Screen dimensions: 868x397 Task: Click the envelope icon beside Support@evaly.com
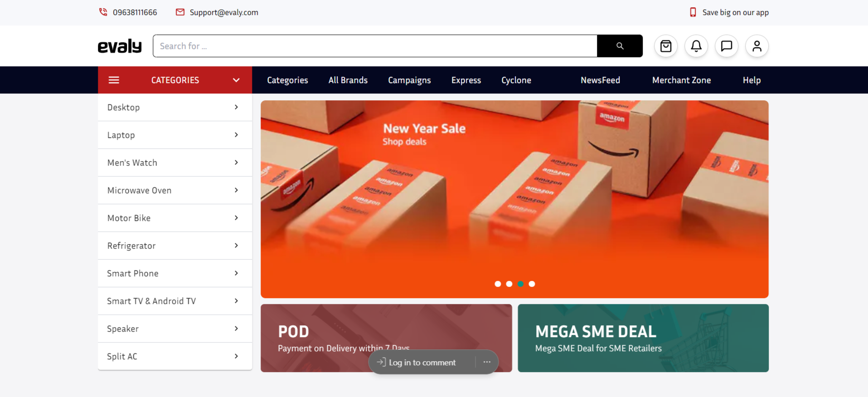pos(180,12)
